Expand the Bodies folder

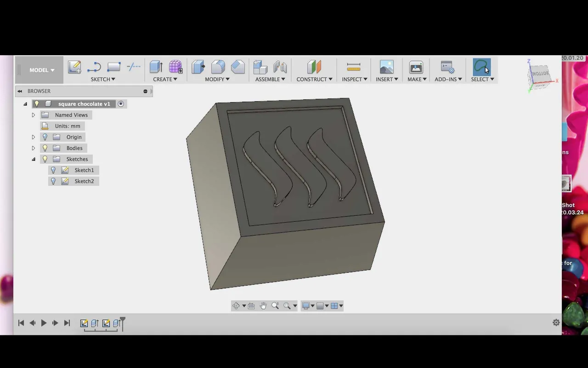(x=33, y=148)
